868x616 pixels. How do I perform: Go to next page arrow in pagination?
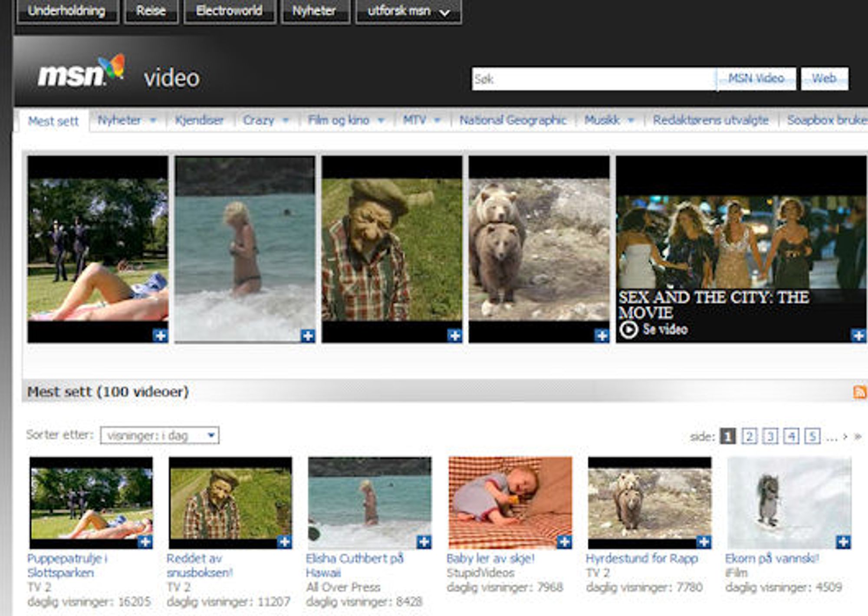[845, 436]
